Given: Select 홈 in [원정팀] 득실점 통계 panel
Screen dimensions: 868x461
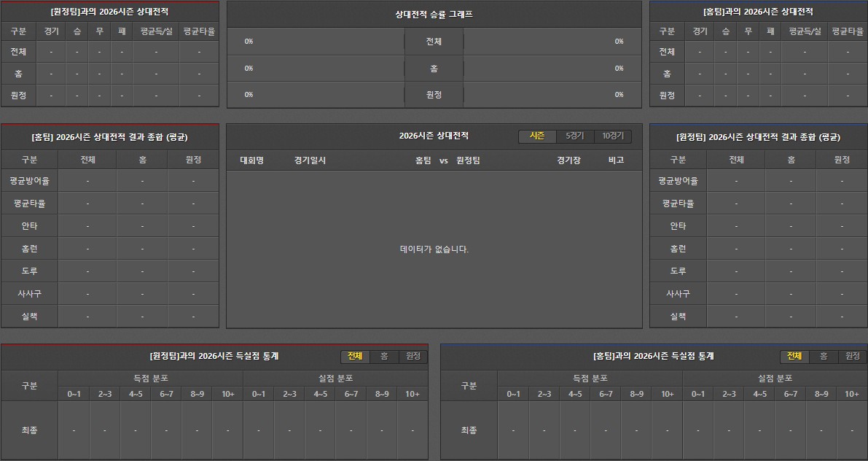Looking at the screenshot, I should tap(384, 357).
